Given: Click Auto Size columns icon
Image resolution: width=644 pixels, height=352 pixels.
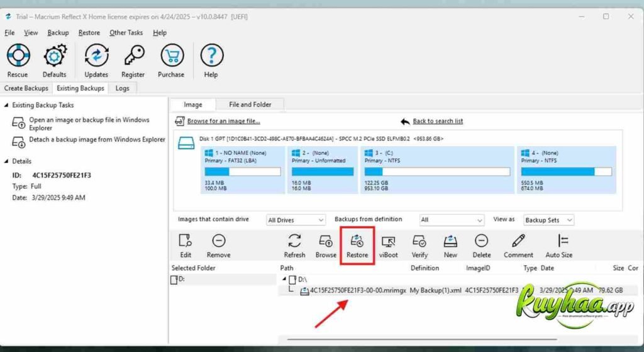Looking at the screenshot, I should tap(559, 246).
